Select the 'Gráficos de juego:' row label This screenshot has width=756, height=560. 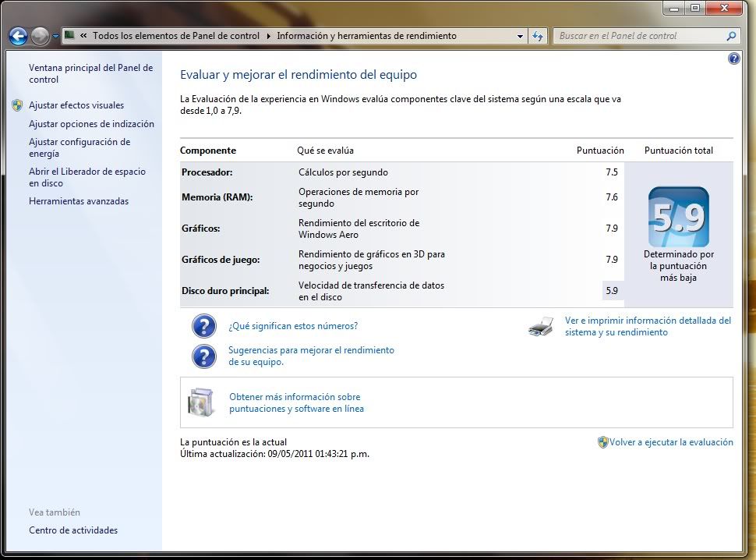(221, 260)
